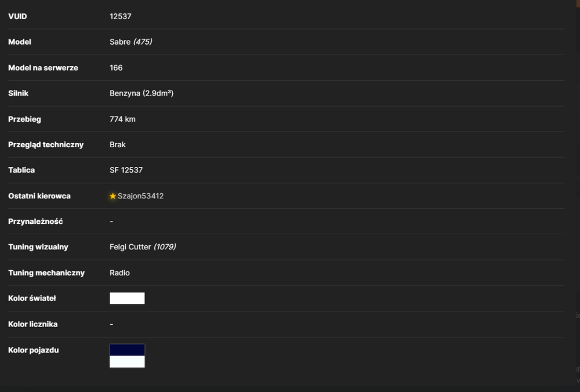Click the Sabre model name
The width and height of the screenshot is (580, 392).
click(120, 42)
